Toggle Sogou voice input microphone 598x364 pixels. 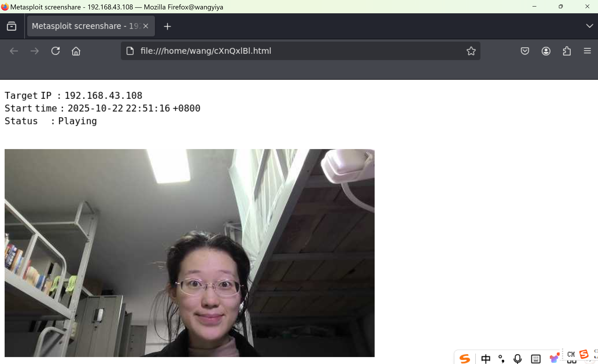[517, 359]
